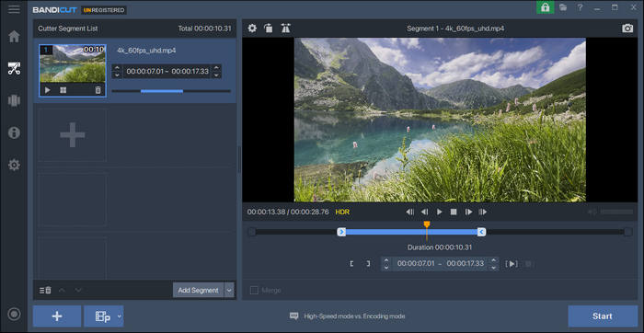The height and width of the screenshot is (333, 644).
Task: Decrease end time in segment list
Action: coord(216,75)
